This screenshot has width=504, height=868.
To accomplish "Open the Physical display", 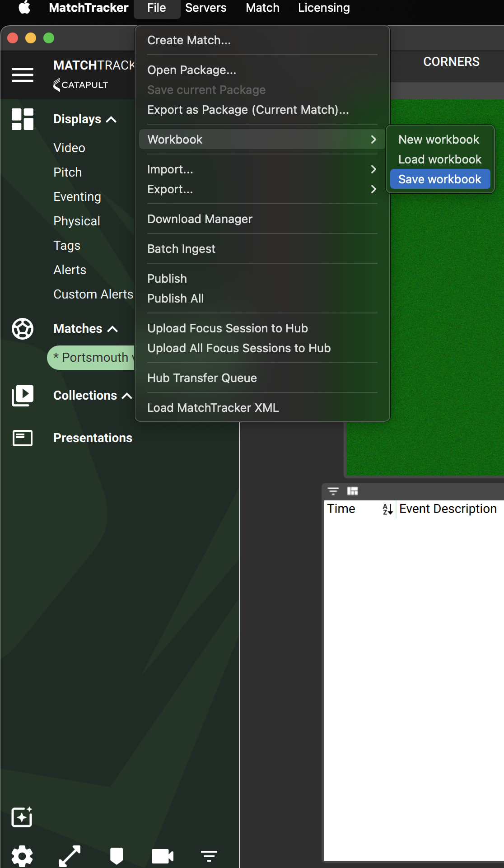I will pos(77,221).
